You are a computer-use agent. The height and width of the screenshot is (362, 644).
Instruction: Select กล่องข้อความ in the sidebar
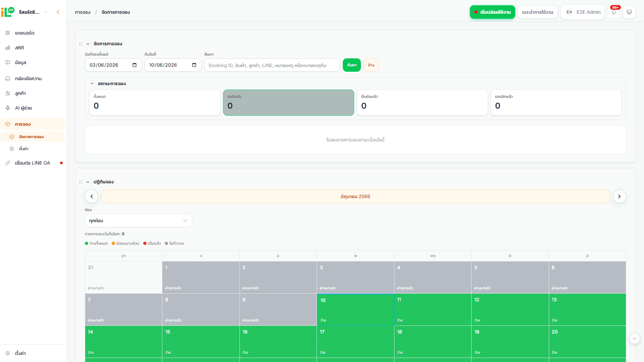33,78
